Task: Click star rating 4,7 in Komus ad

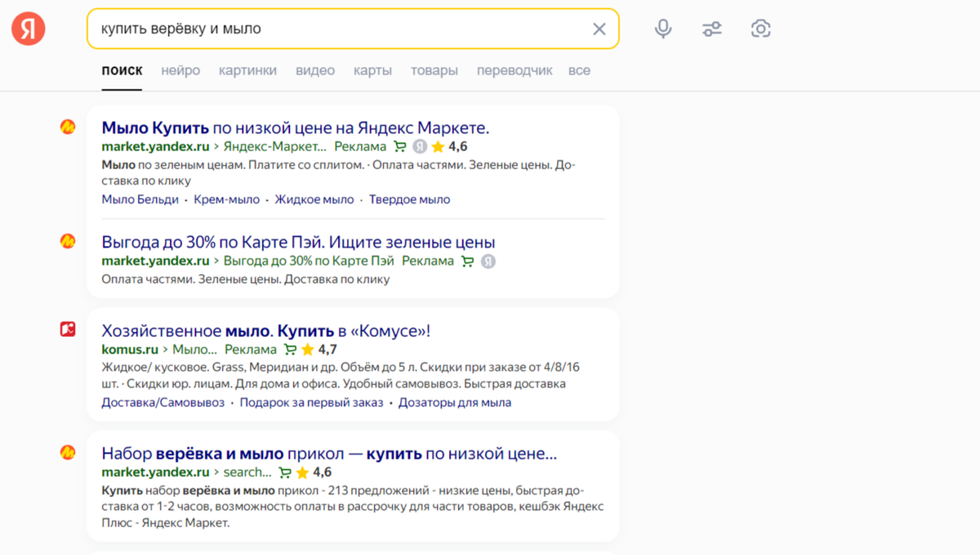Action: click(318, 350)
